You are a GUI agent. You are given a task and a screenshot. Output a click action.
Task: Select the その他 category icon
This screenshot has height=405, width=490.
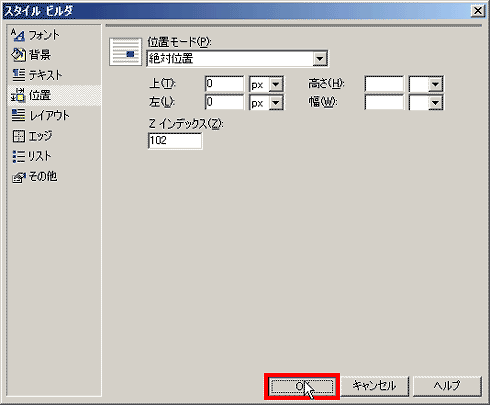click(18, 177)
